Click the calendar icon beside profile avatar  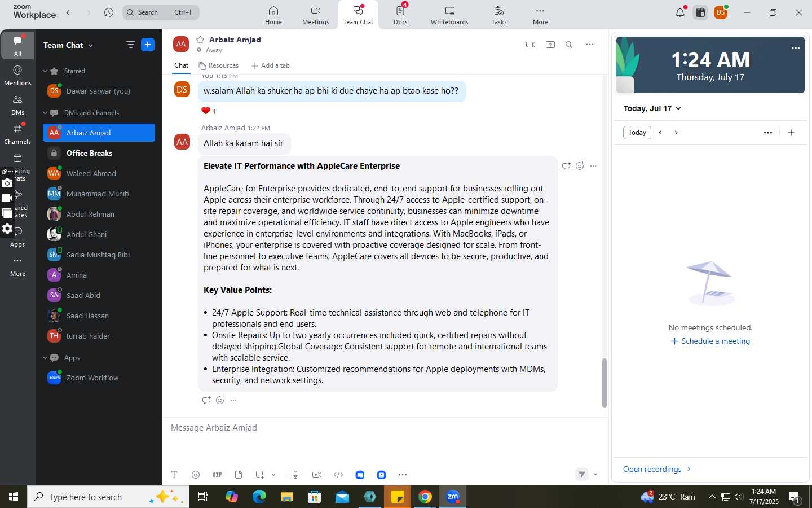[x=700, y=12]
